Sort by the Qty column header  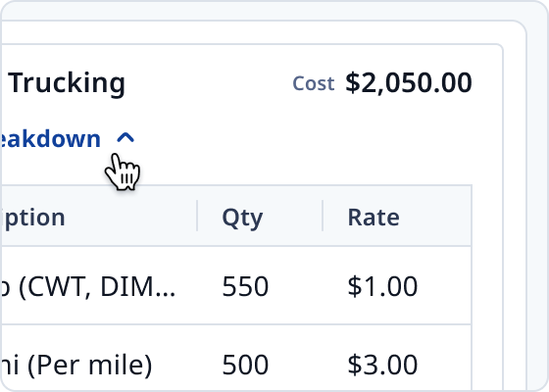(242, 218)
